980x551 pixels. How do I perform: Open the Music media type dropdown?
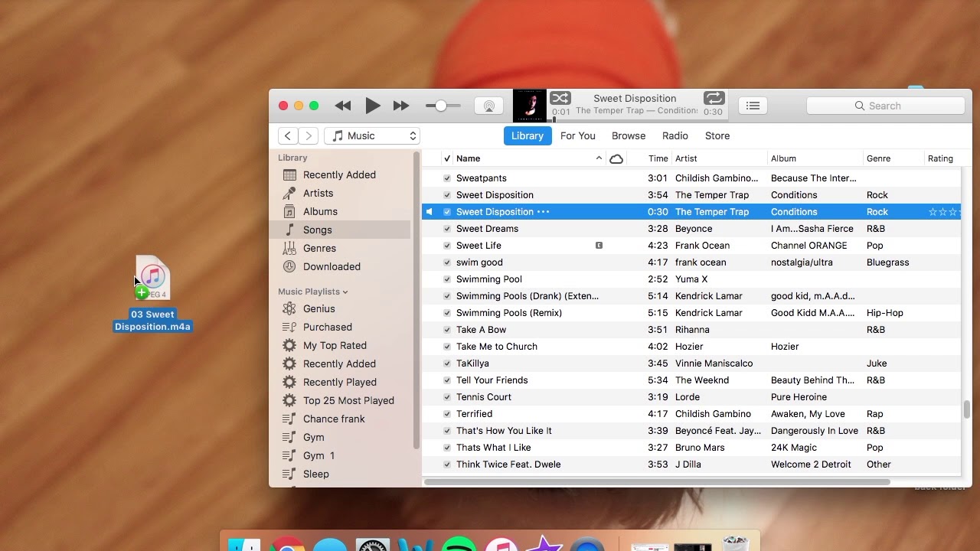(x=373, y=135)
